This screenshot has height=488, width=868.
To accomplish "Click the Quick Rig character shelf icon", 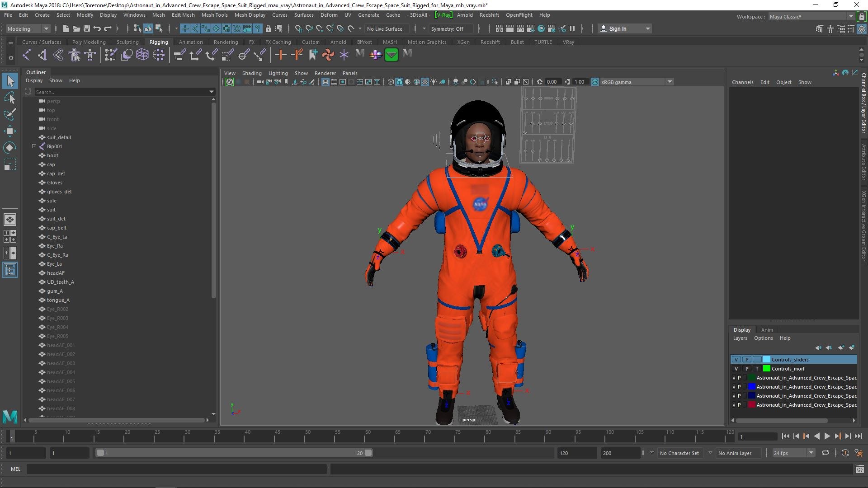I will point(74,55).
